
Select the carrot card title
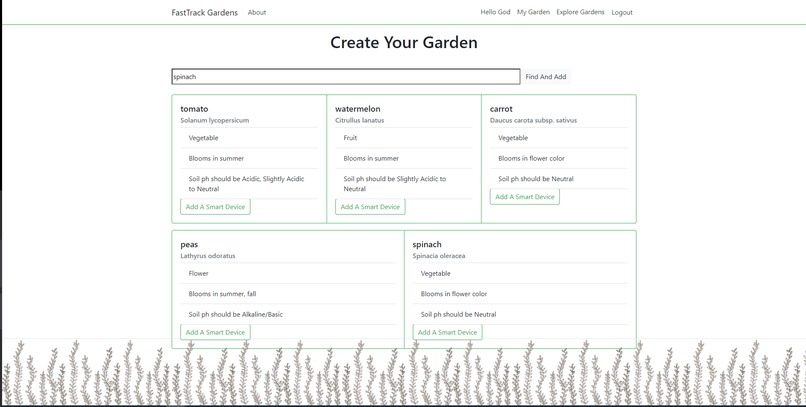tap(501, 109)
